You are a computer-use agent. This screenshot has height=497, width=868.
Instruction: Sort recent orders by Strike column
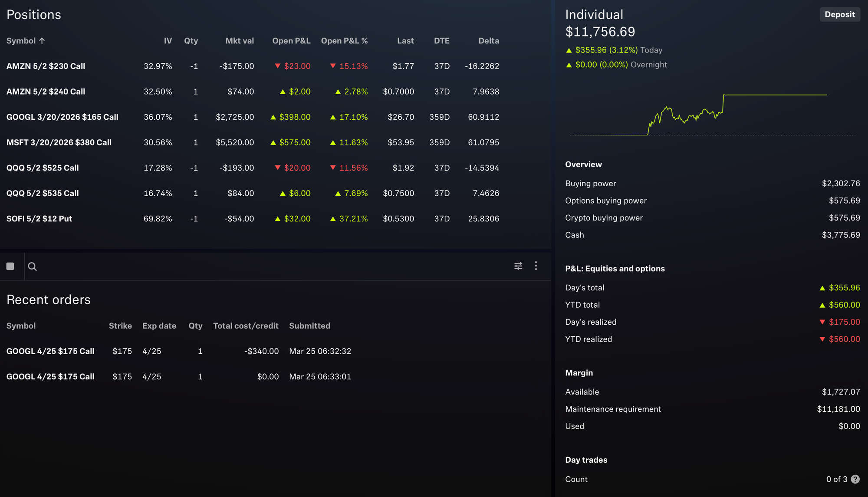120,326
